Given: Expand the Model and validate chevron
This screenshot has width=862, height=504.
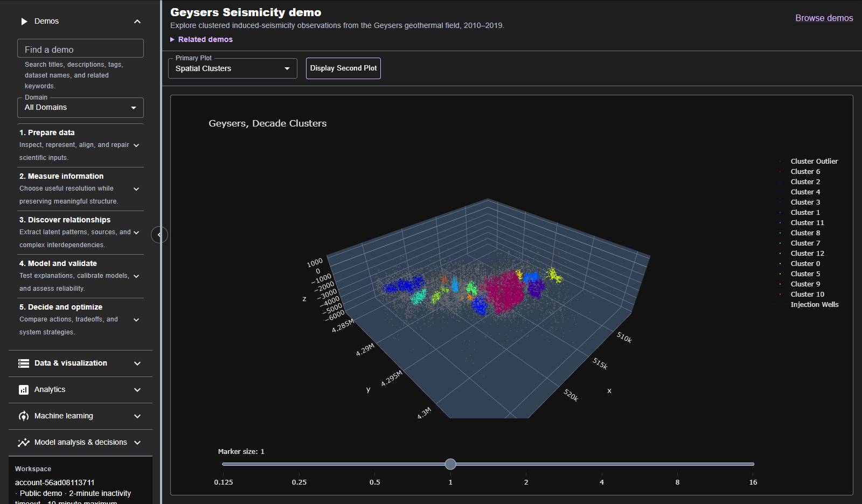Looking at the screenshot, I should click(136, 276).
